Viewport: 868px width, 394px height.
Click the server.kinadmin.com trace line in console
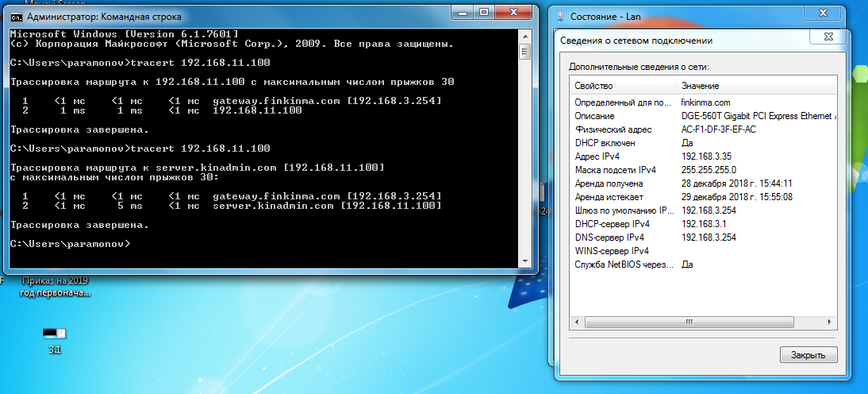coord(232,206)
